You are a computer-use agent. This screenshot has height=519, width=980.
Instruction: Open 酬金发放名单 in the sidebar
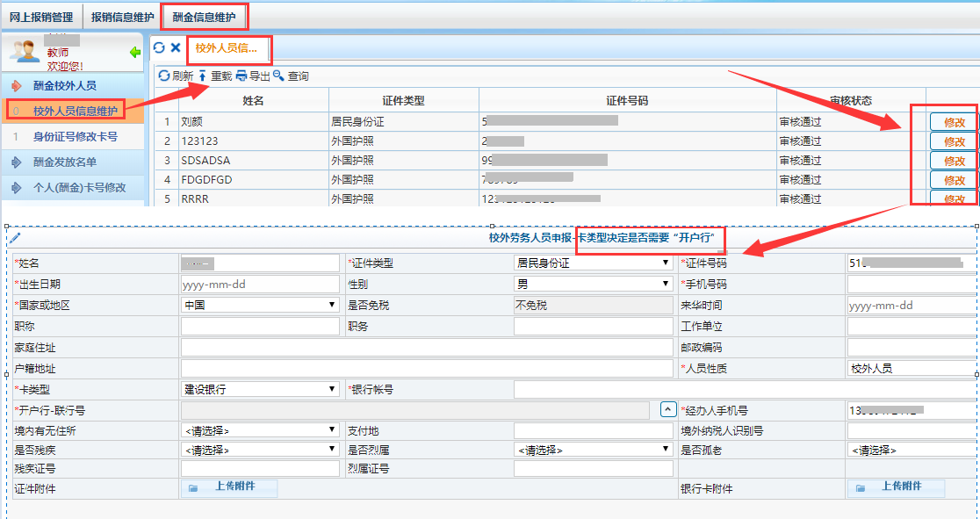pos(65,162)
